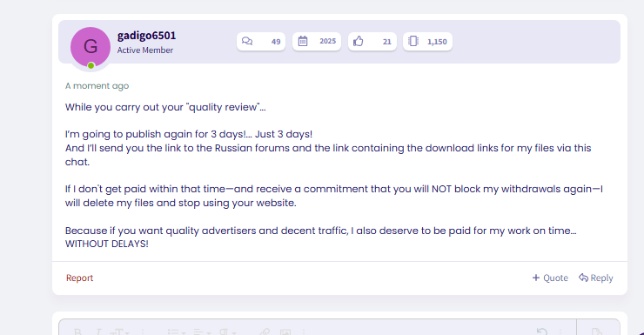Expand the list options dropdown in editor
This screenshot has height=335, width=644.
(x=178, y=332)
